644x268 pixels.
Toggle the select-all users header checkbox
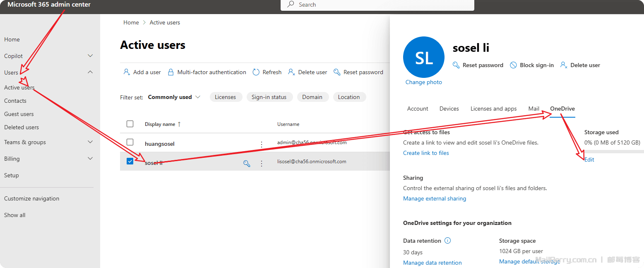tap(130, 124)
